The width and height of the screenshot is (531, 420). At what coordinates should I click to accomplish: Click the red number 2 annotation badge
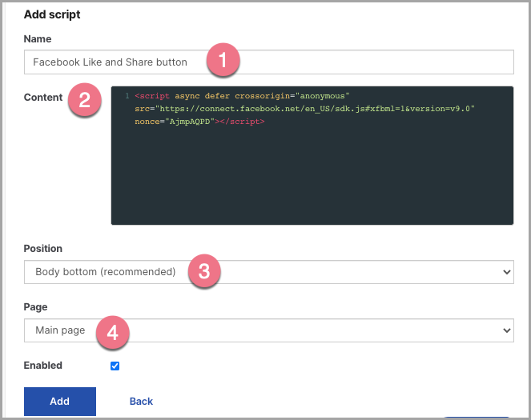click(x=84, y=100)
